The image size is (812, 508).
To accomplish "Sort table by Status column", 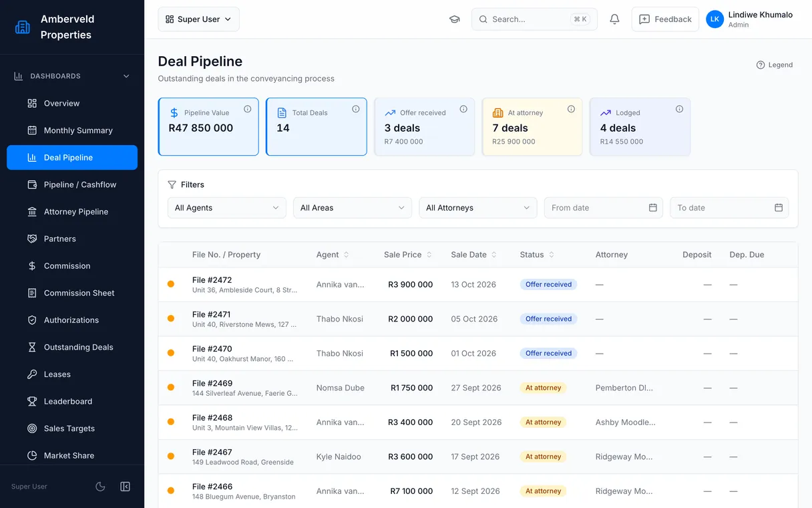I will pos(537,255).
